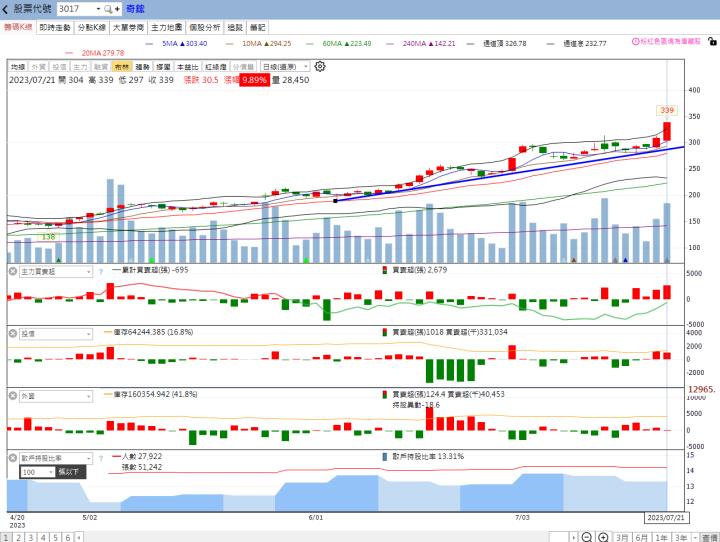Close the 外資 indicator panel
Screen dimensions: 720x542
13,395
